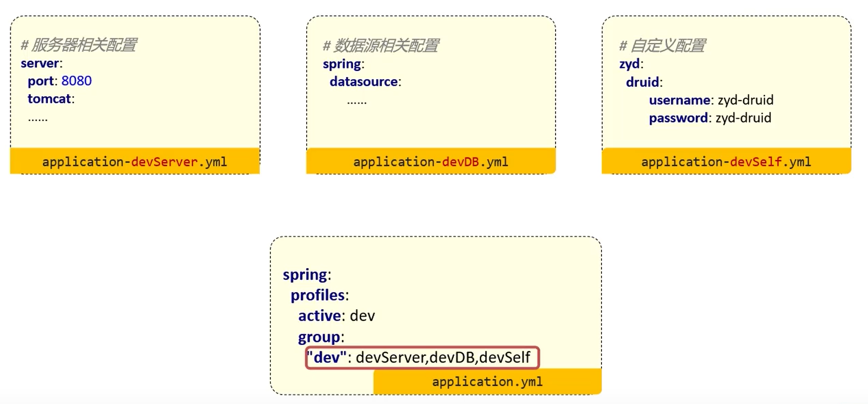Click the server key in devServer box

point(40,64)
